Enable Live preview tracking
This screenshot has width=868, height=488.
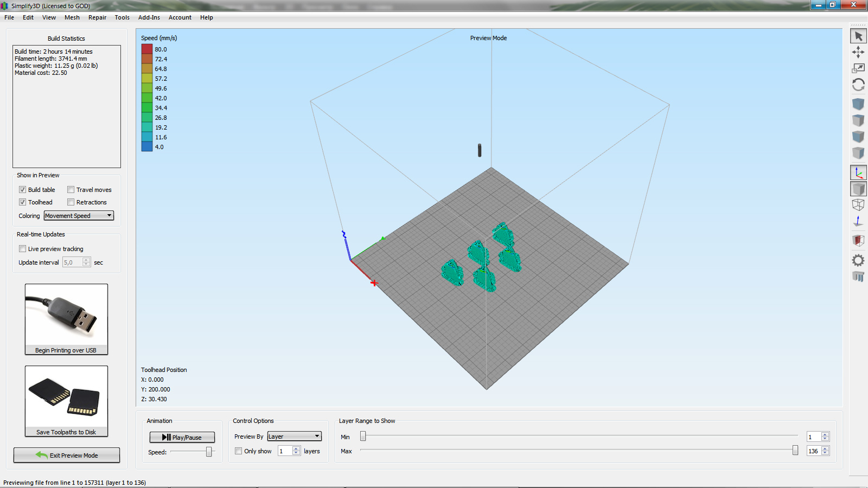23,249
